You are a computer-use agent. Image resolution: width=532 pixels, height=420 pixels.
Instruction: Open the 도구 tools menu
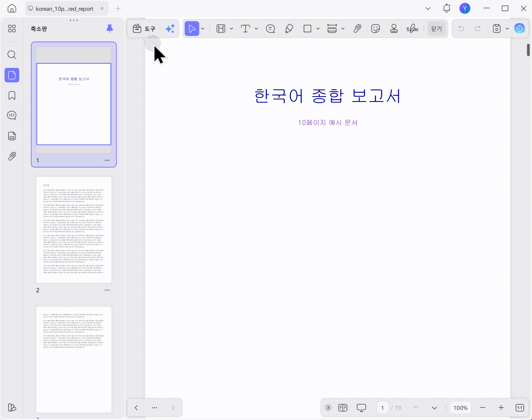click(144, 29)
